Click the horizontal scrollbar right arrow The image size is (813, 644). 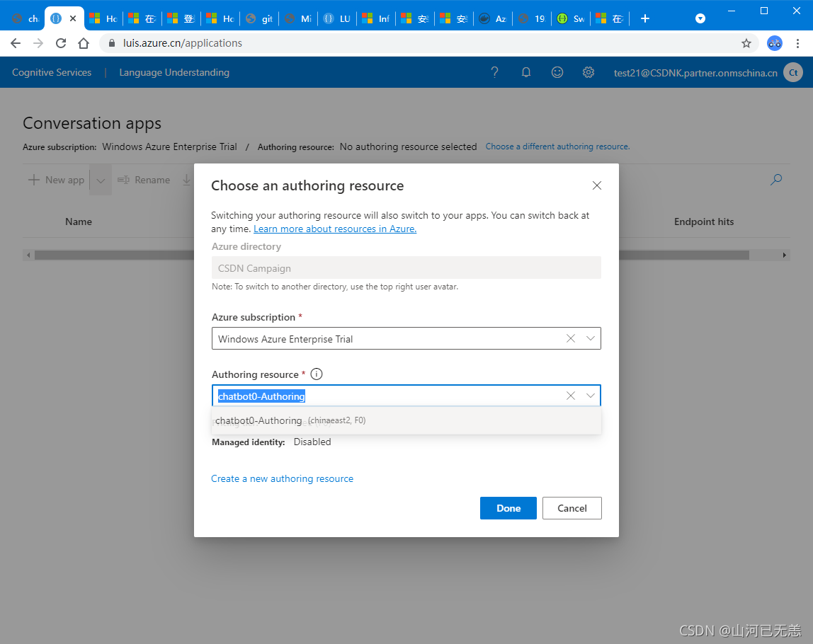[785, 255]
